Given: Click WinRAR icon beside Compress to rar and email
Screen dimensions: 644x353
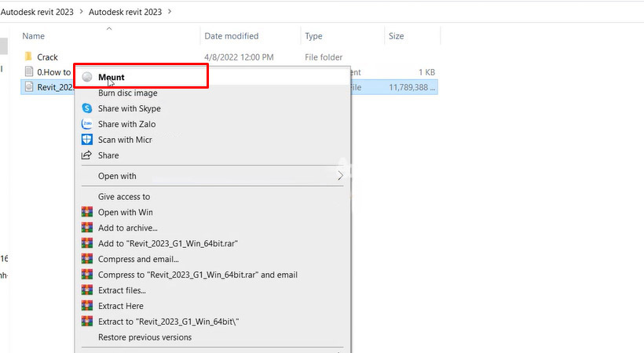Looking at the screenshot, I should click(87, 275).
